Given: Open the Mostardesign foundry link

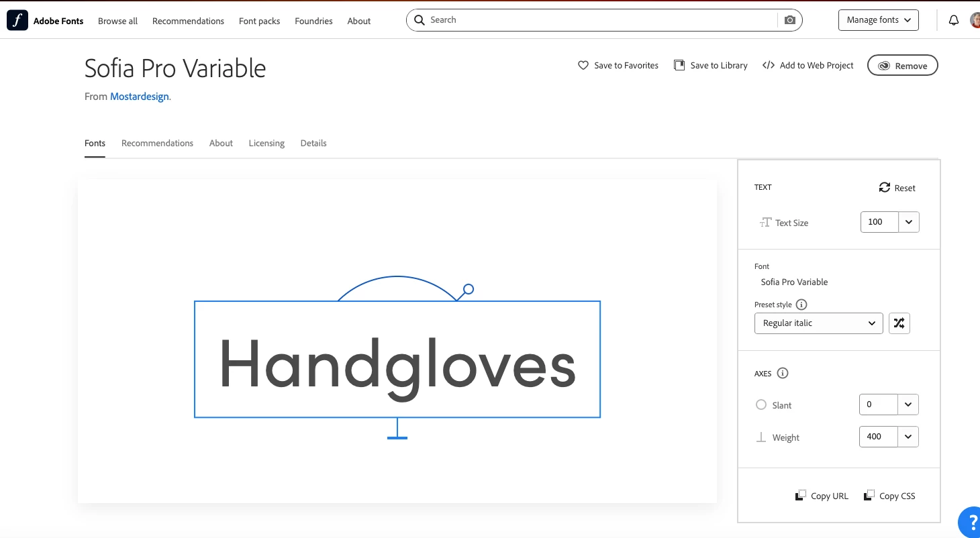Looking at the screenshot, I should point(140,97).
